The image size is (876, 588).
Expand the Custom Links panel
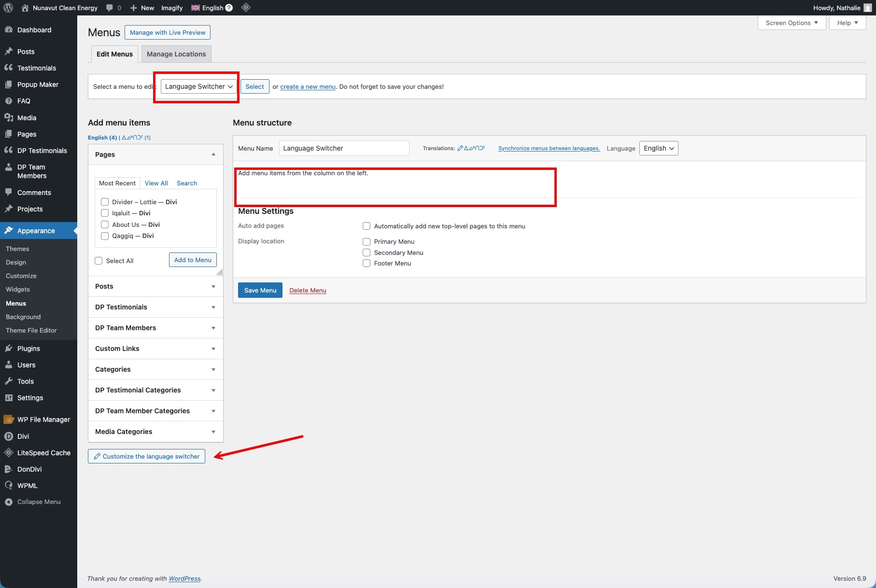(x=155, y=349)
